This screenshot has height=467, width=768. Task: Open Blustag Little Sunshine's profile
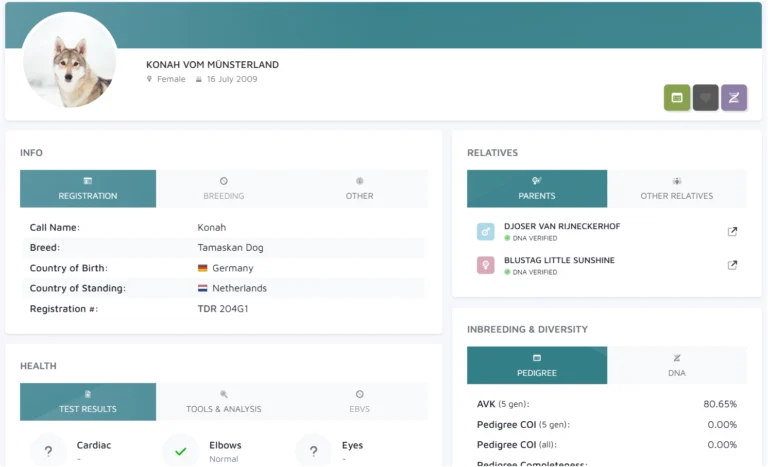[x=559, y=261]
